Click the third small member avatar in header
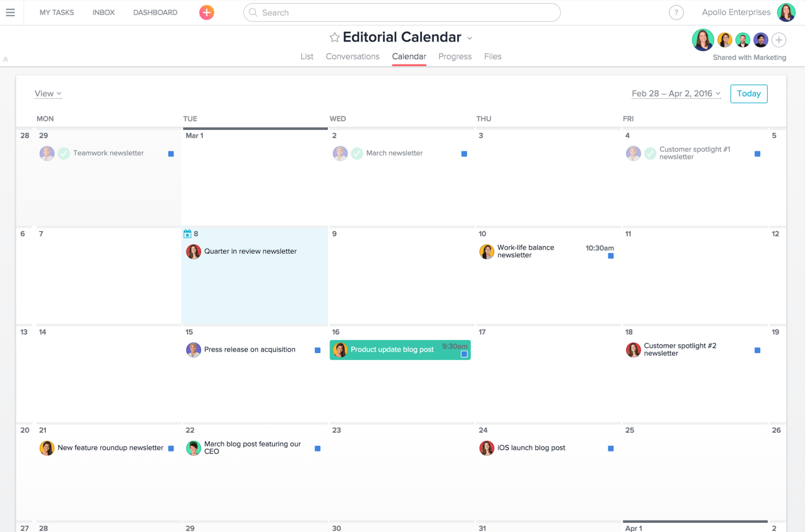The height and width of the screenshot is (532, 805). point(743,40)
